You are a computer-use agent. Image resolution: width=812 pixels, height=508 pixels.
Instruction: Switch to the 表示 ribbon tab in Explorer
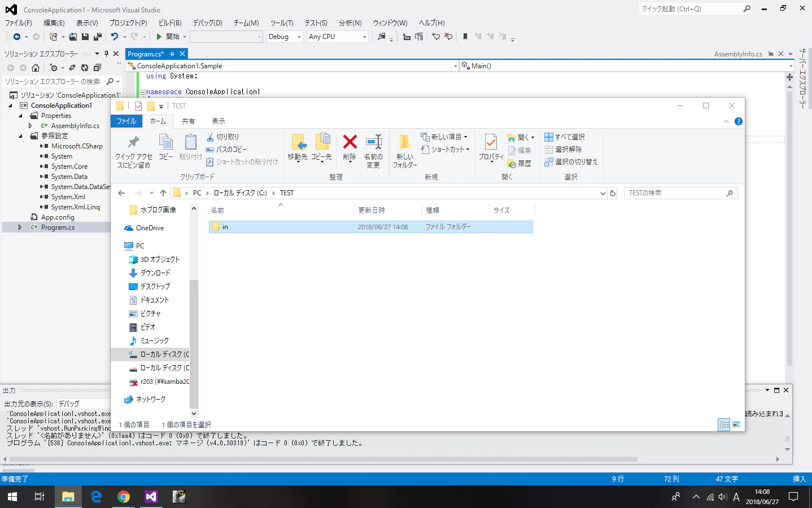[x=219, y=121]
